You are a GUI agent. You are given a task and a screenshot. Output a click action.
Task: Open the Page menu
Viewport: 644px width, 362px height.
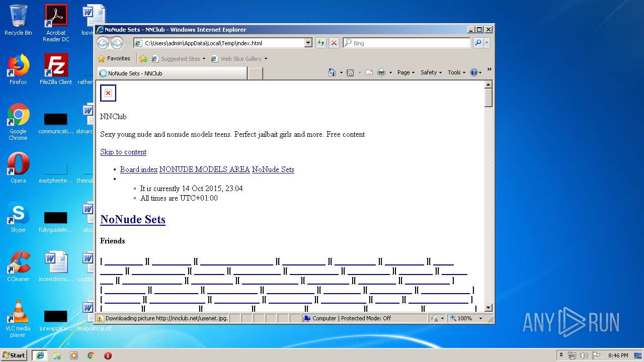406,72
